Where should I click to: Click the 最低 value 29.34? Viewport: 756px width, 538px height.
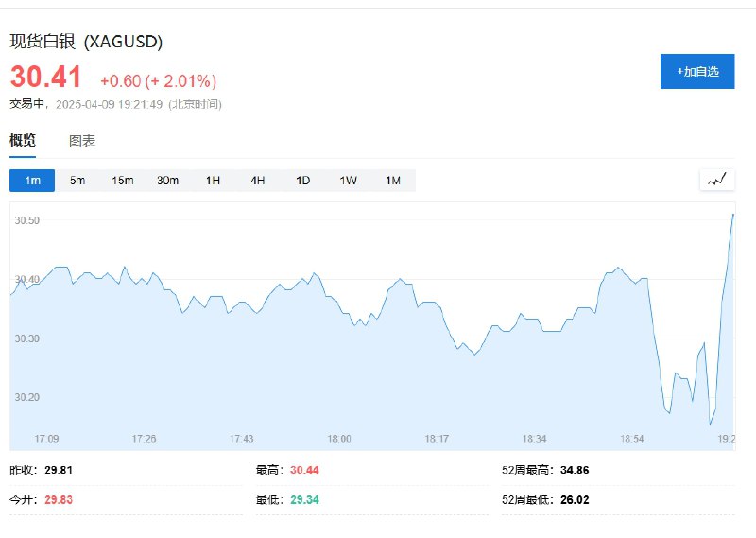pyautogui.click(x=304, y=499)
